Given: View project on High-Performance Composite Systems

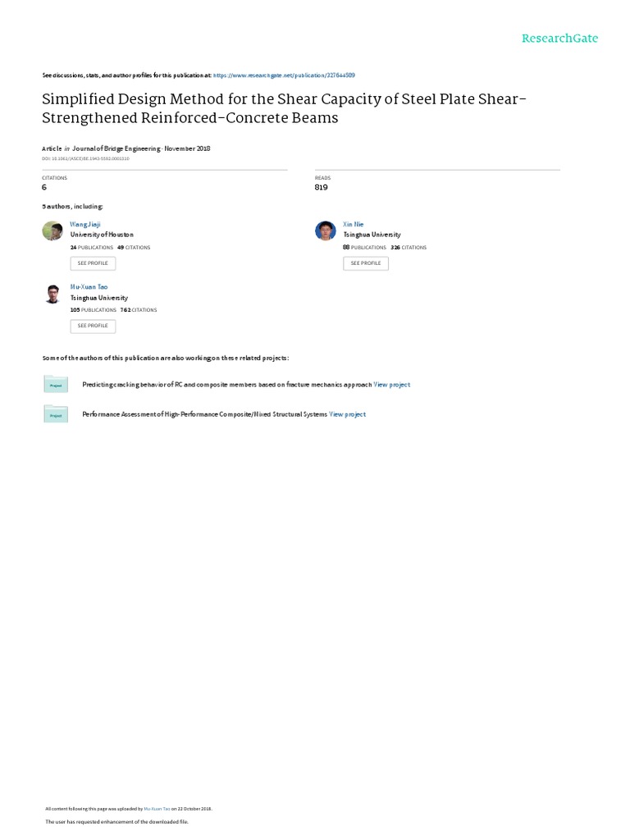Looking at the screenshot, I should click(x=347, y=414).
